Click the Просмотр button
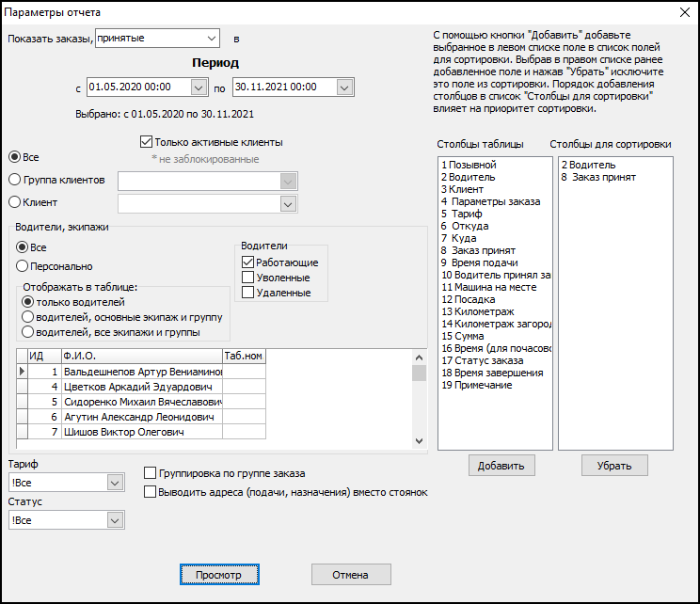 (x=218, y=575)
